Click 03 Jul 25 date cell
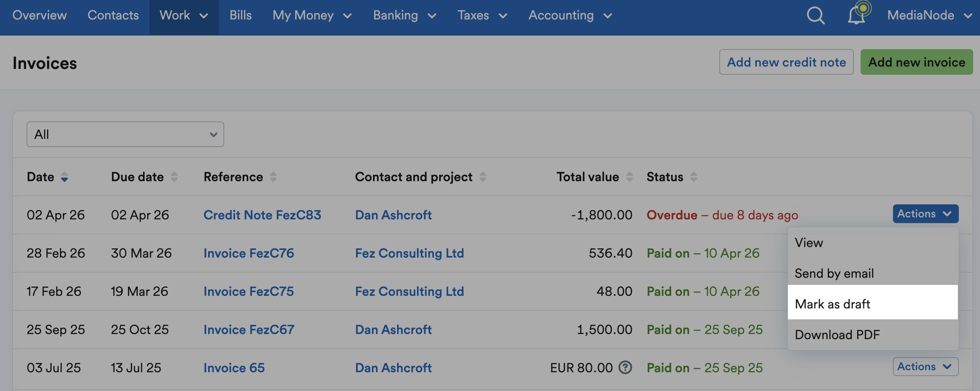Viewport: 980px width, 391px height. 54,368
